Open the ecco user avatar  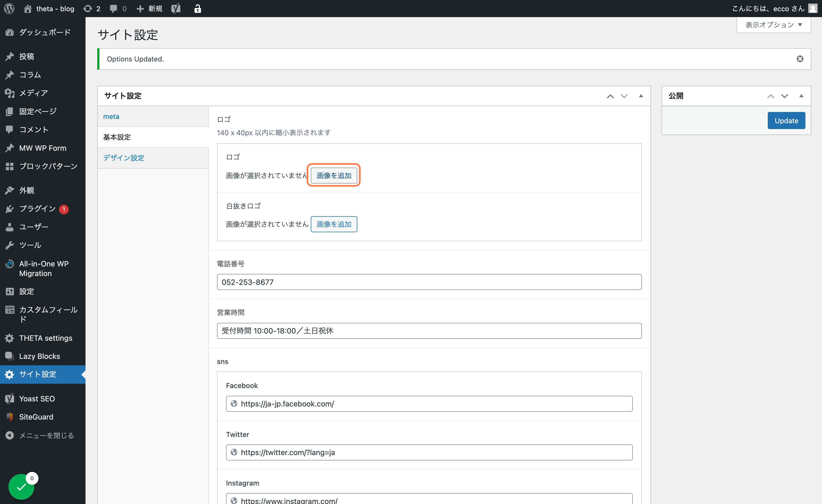(x=813, y=9)
